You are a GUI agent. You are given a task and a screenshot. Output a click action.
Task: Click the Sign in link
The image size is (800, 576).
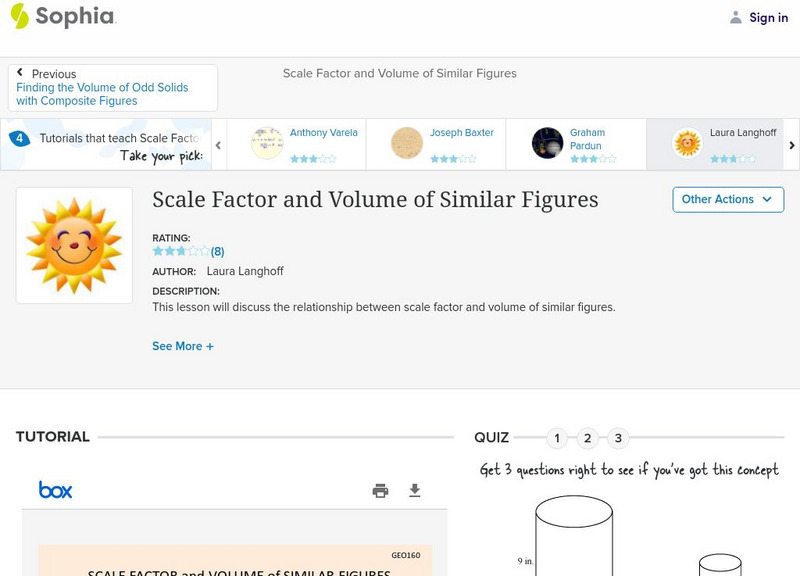tap(768, 17)
